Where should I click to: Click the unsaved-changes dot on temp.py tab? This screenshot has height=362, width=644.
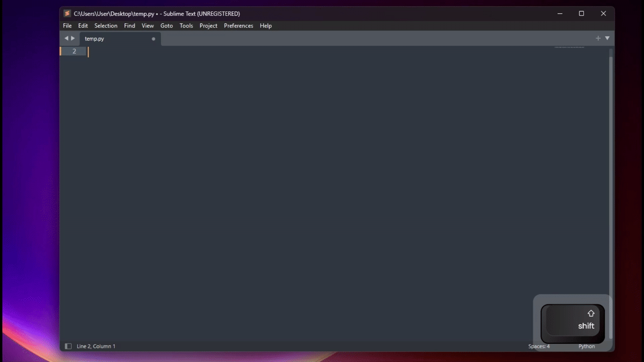[x=153, y=39]
